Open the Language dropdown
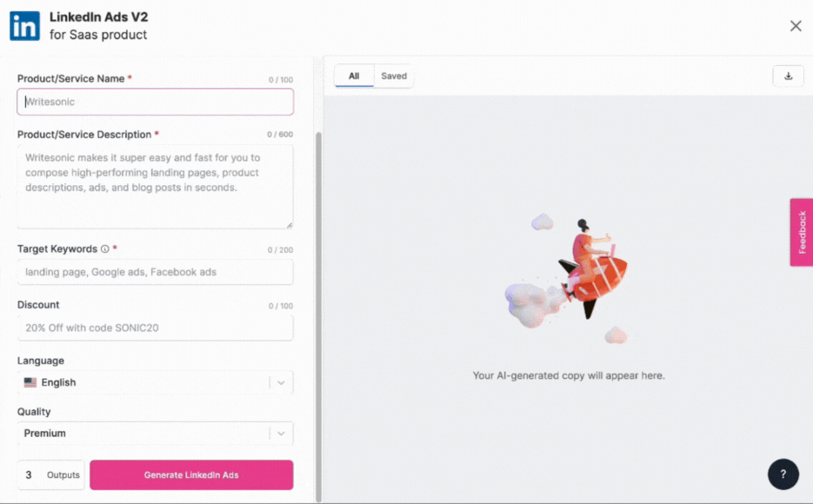This screenshot has height=504, width=813. click(x=155, y=382)
